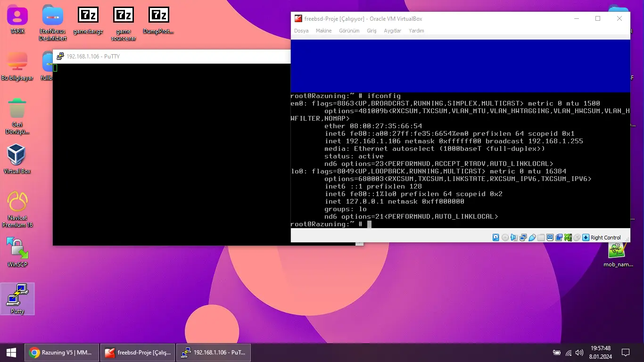This screenshot has width=644, height=362.
Task: Click the recording icon in VirtualBox status bar
Action: pos(559,238)
